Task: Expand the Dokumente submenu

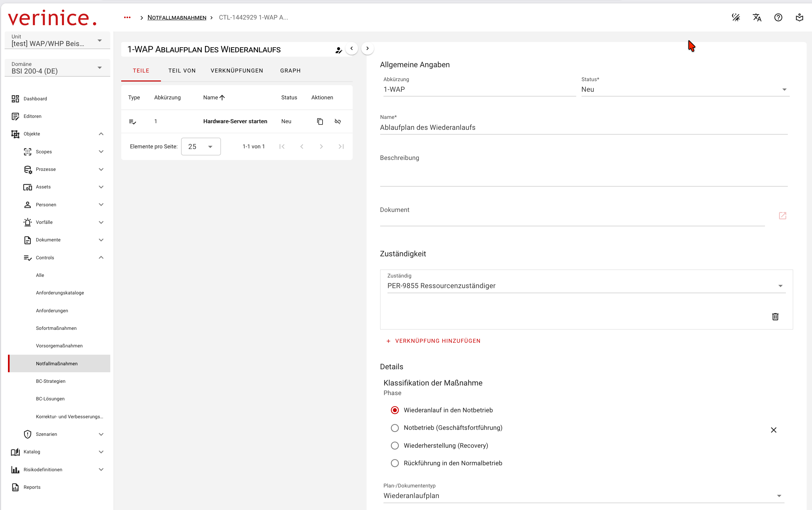Action: (101, 240)
